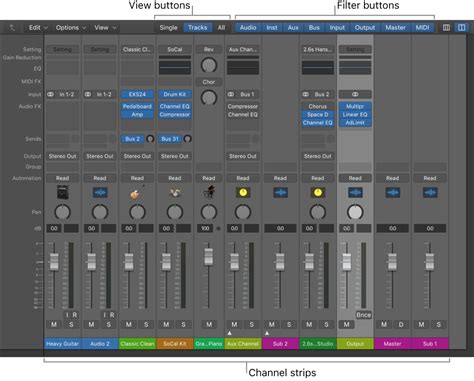Click stereo format icon on Aux Channel input
Screen dimensions: 474x381
tap(231, 94)
